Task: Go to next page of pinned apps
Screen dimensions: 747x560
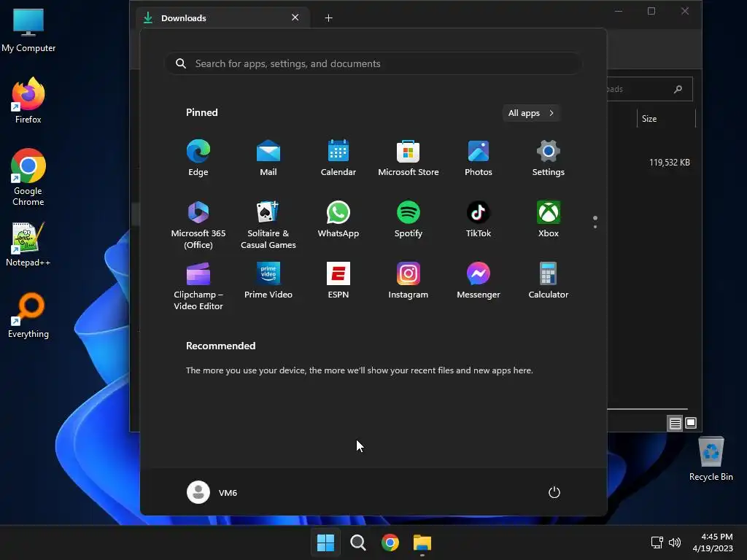Action: click(595, 227)
